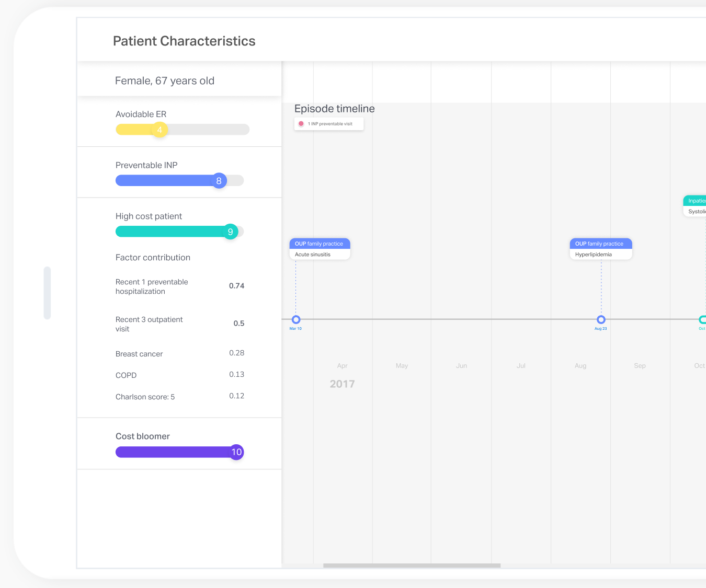Click the Cost bloomer section label
706x588 pixels.
[143, 436]
